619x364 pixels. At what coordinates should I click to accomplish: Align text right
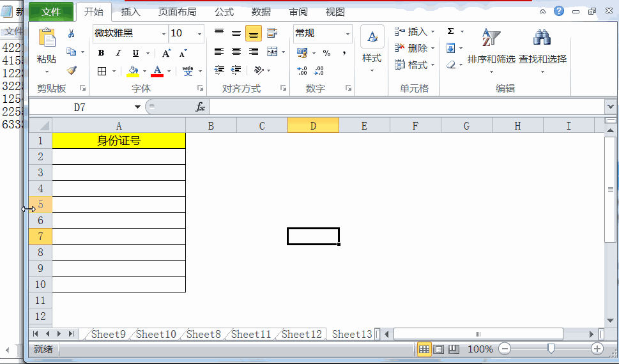coord(254,52)
